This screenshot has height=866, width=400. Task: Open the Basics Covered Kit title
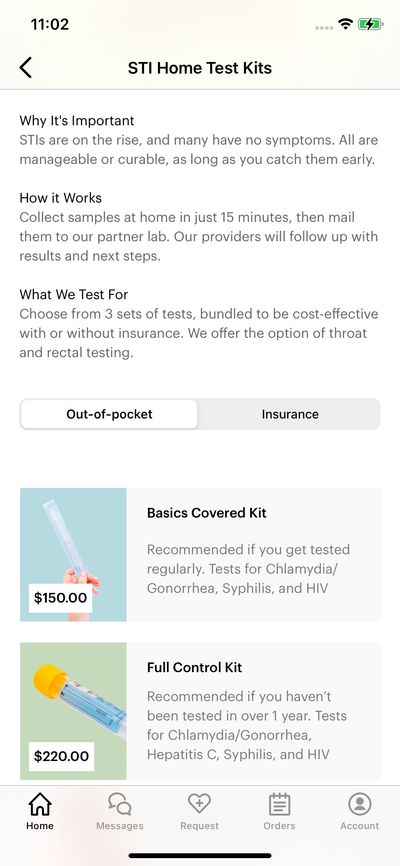click(x=207, y=513)
